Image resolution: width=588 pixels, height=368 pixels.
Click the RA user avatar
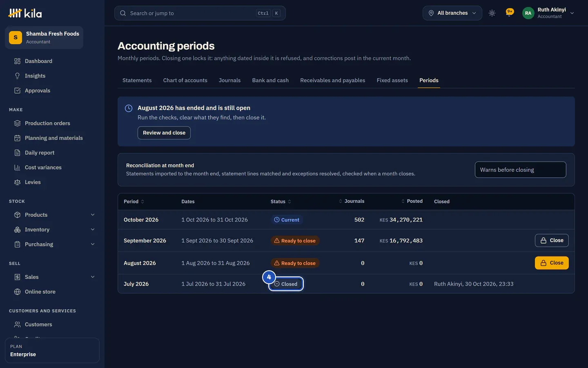pos(528,13)
